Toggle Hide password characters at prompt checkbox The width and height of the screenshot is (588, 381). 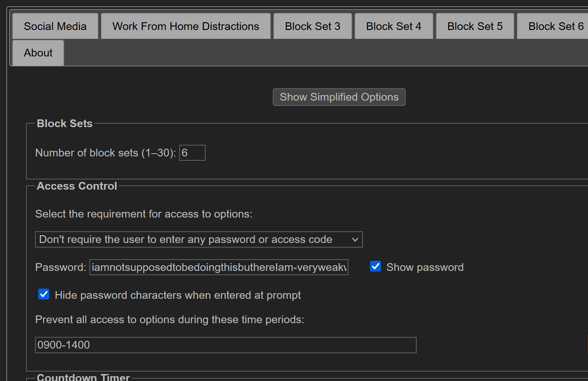[44, 294]
